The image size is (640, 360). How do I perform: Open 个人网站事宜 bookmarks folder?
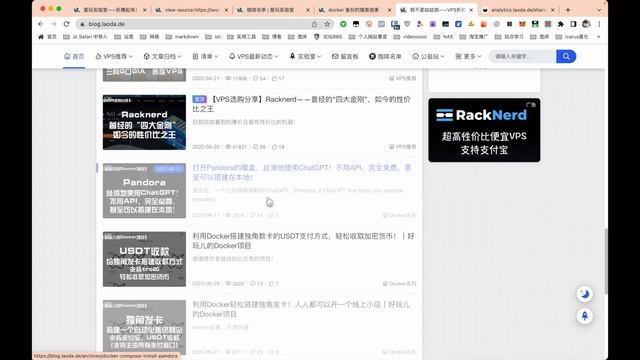[x=368, y=37]
